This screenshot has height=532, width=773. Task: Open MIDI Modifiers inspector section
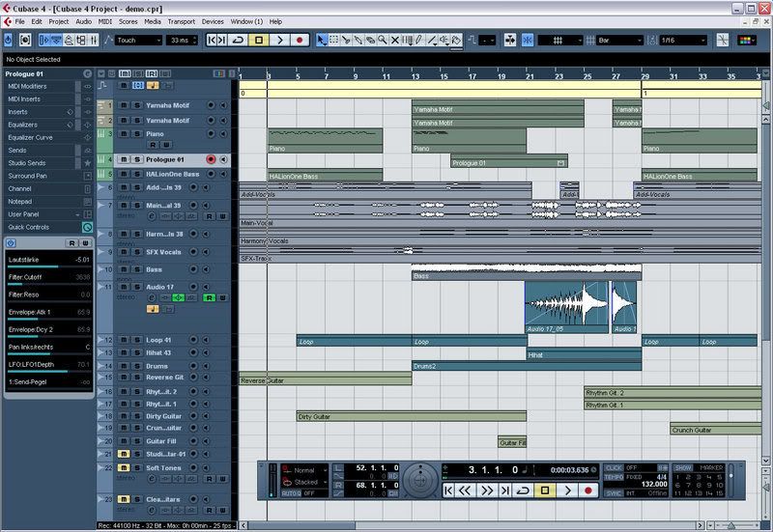point(48,86)
